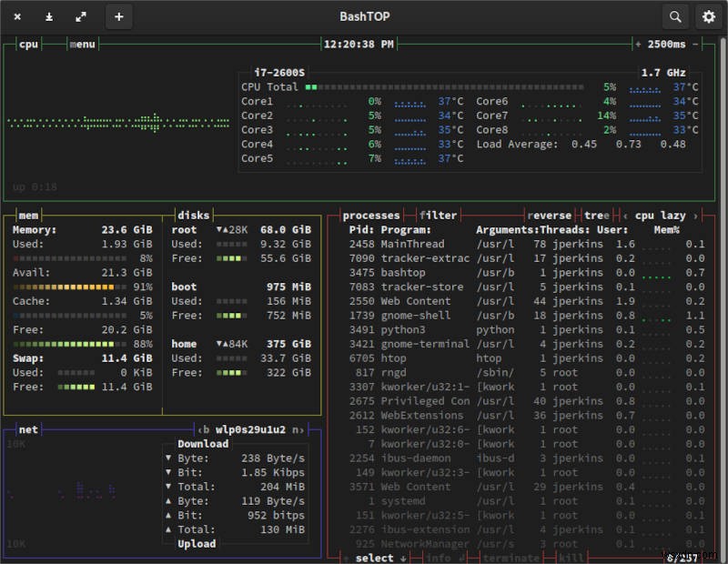Click the BashTOP window title
The width and height of the screenshot is (728, 564).
click(365, 16)
